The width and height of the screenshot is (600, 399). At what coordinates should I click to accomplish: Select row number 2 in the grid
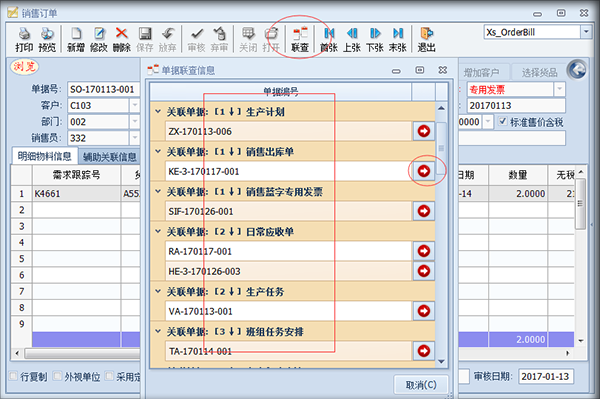21,210
